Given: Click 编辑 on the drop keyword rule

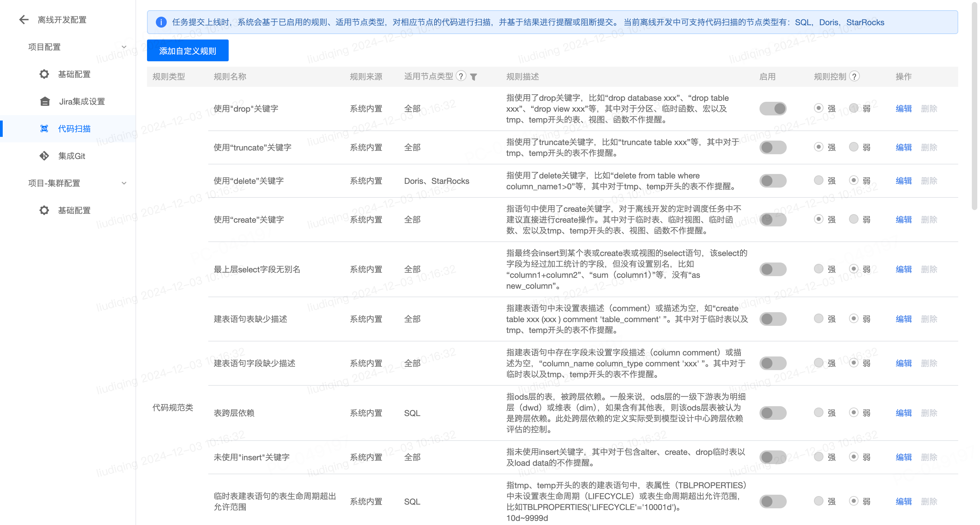Looking at the screenshot, I should (x=903, y=109).
